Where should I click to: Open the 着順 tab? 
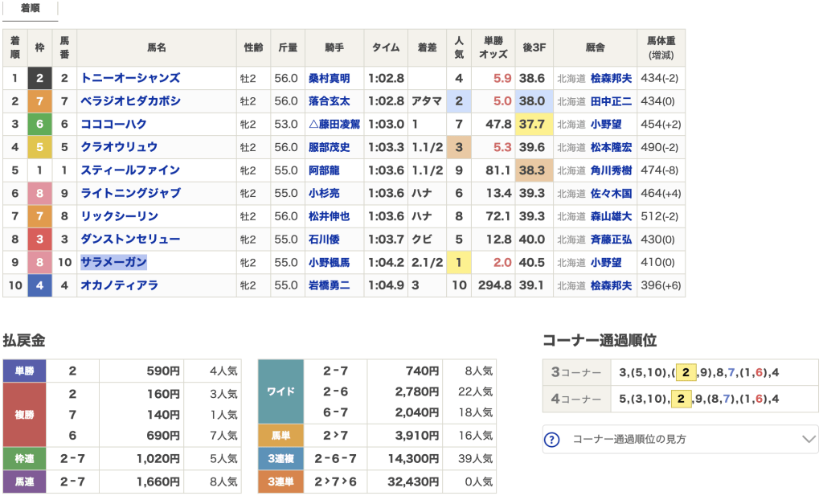click(x=30, y=9)
